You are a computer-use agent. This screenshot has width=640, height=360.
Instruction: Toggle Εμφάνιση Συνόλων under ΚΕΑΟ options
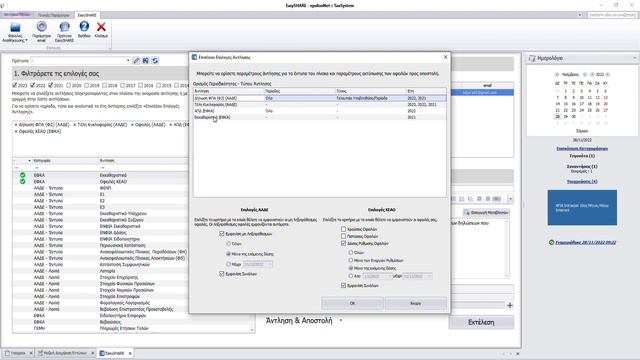[343, 286]
